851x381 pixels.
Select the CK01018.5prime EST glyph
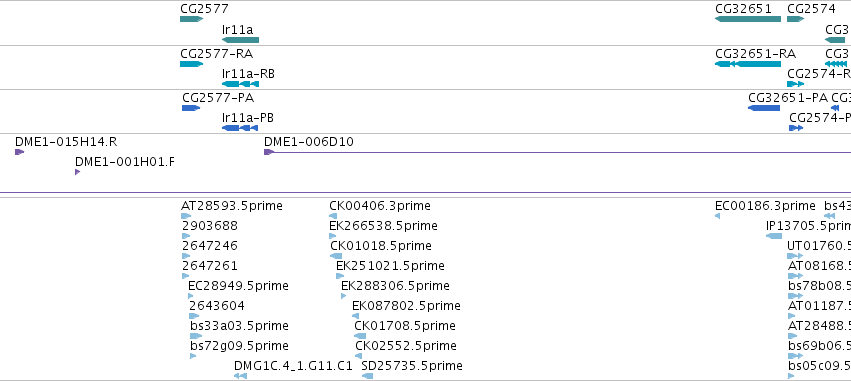(336, 256)
